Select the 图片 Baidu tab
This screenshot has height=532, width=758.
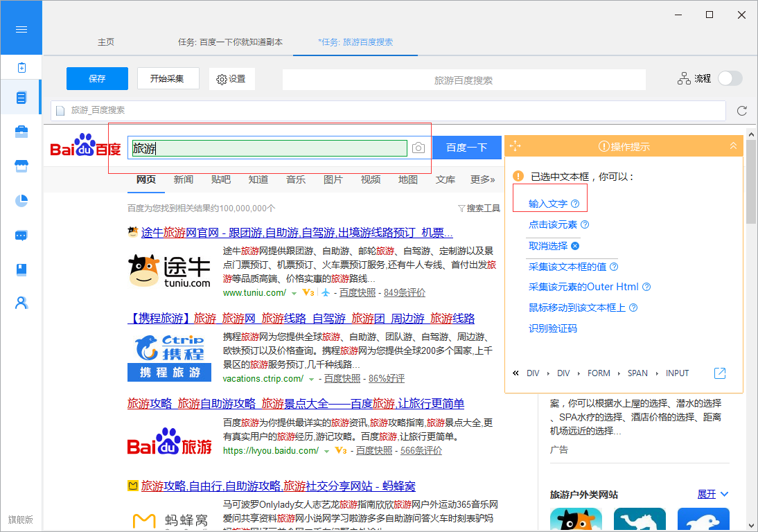[x=333, y=179]
